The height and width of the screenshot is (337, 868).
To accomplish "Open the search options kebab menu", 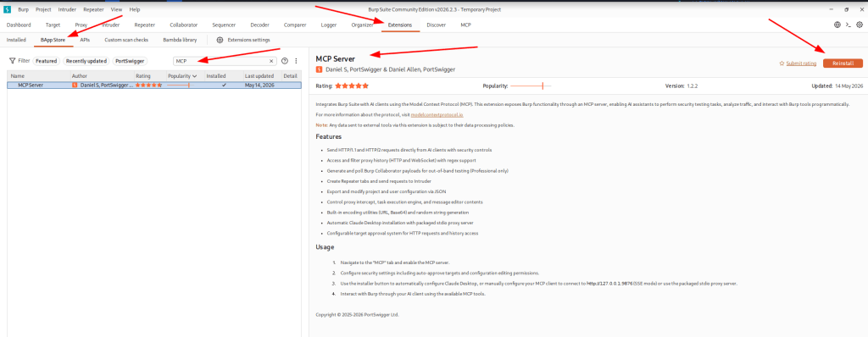I will (296, 61).
